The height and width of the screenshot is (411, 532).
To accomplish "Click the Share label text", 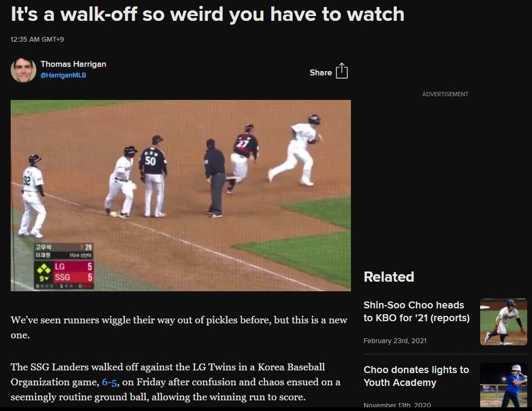I will coord(320,73).
